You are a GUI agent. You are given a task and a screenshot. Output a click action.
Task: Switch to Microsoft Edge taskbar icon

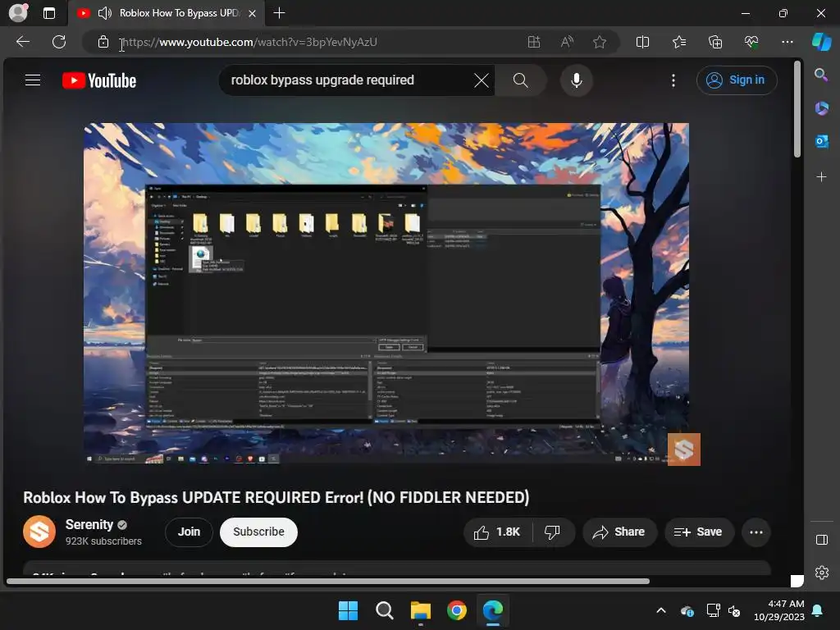point(493,610)
